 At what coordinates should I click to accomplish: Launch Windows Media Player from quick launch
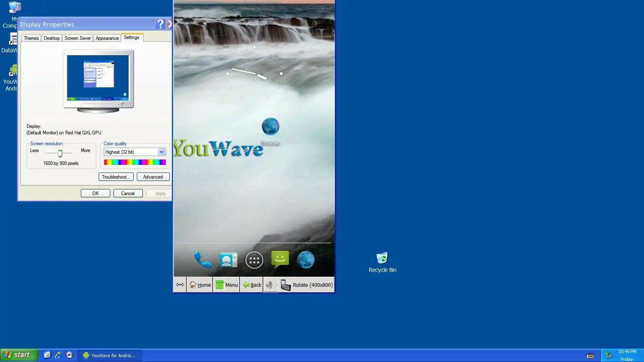coord(70,355)
